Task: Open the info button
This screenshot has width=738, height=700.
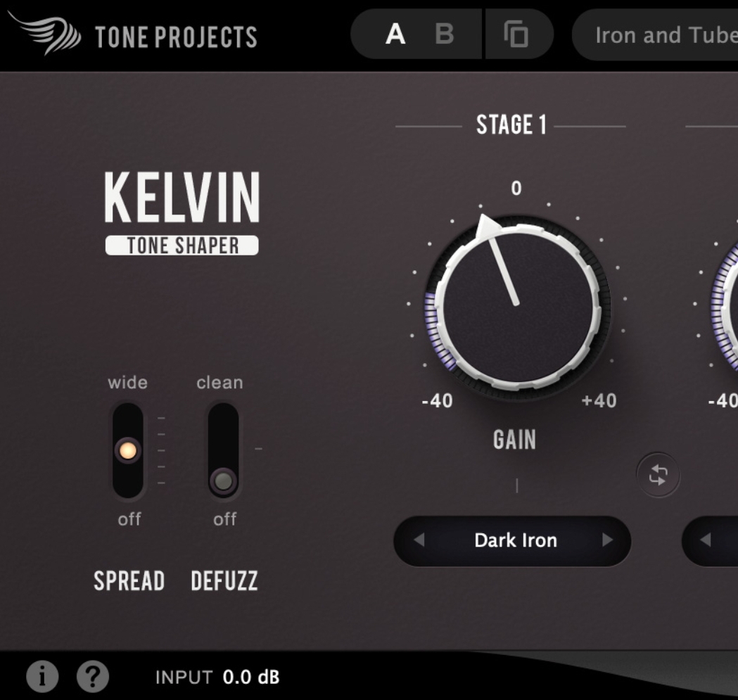Action: (x=42, y=677)
